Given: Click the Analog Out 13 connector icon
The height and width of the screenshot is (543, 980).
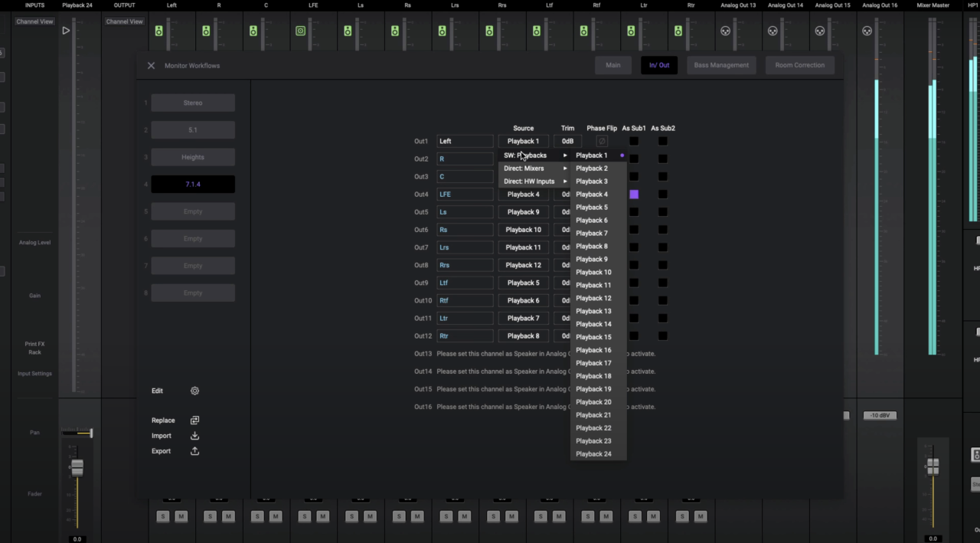Looking at the screenshot, I should pyautogui.click(x=725, y=31).
